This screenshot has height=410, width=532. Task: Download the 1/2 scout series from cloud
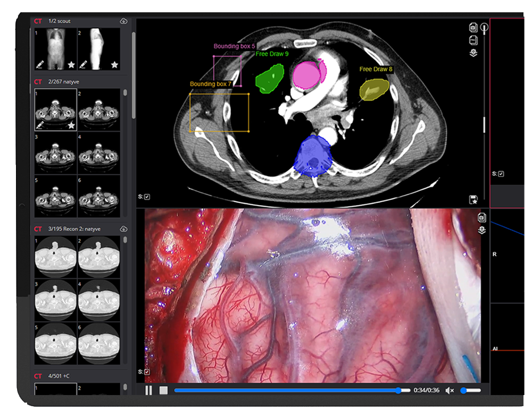123,21
